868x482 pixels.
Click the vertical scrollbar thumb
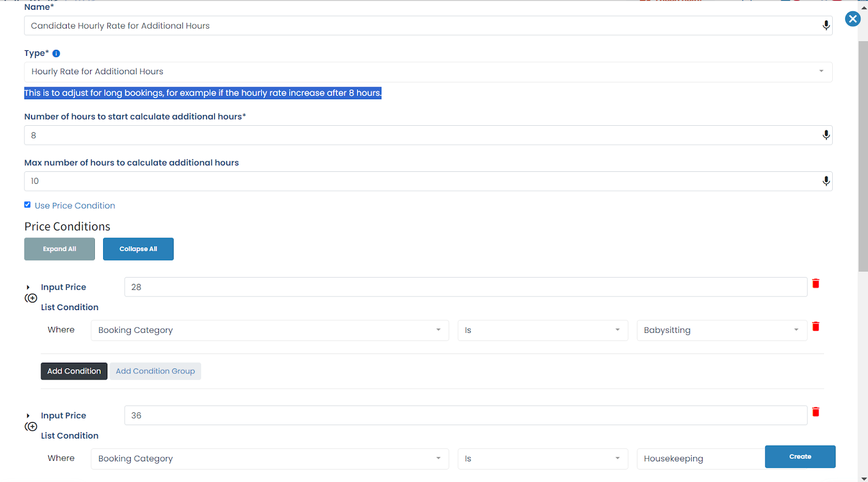pyautogui.click(x=863, y=156)
